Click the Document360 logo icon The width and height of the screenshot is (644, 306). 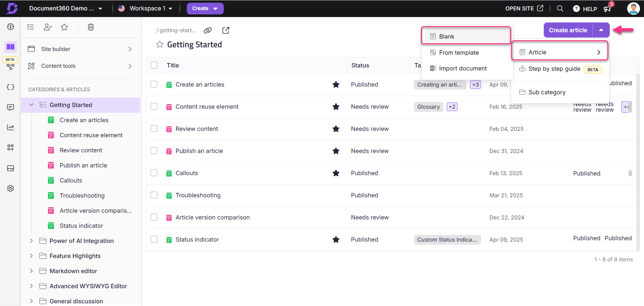click(12, 8)
